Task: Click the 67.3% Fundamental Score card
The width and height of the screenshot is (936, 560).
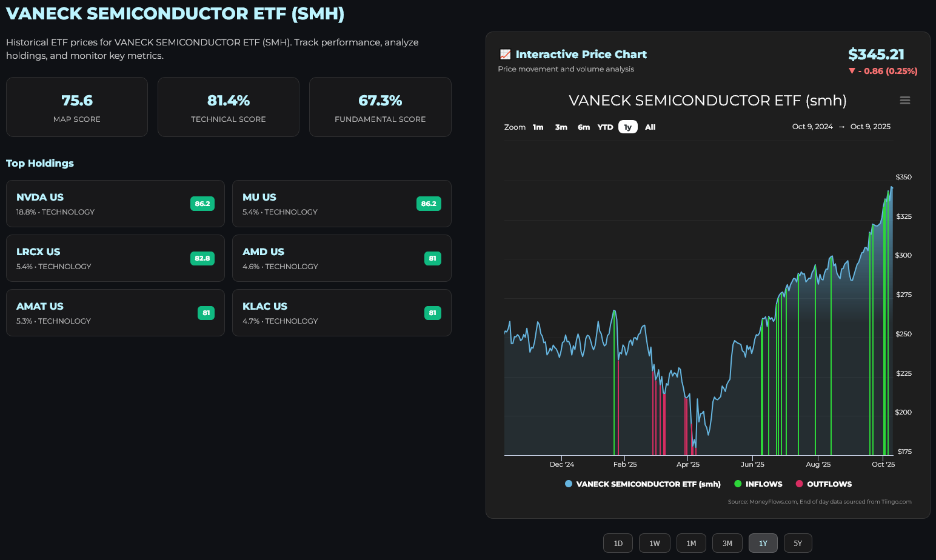Action: click(x=380, y=107)
